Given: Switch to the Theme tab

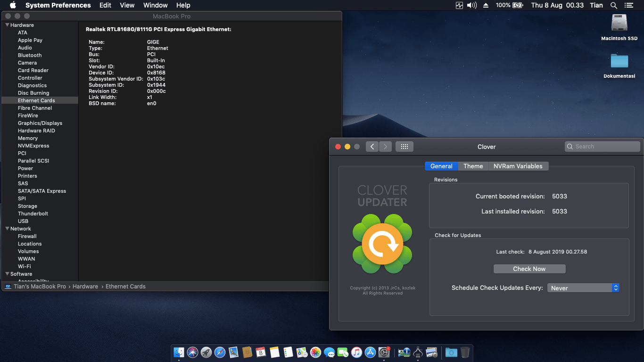Looking at the screenshot, I should [x=473, y=166].
